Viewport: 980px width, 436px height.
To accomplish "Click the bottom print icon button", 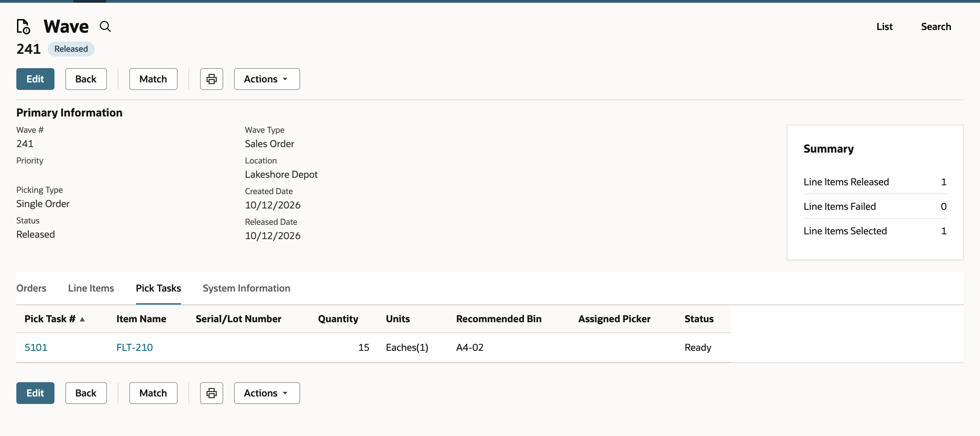I will [212, 393].
